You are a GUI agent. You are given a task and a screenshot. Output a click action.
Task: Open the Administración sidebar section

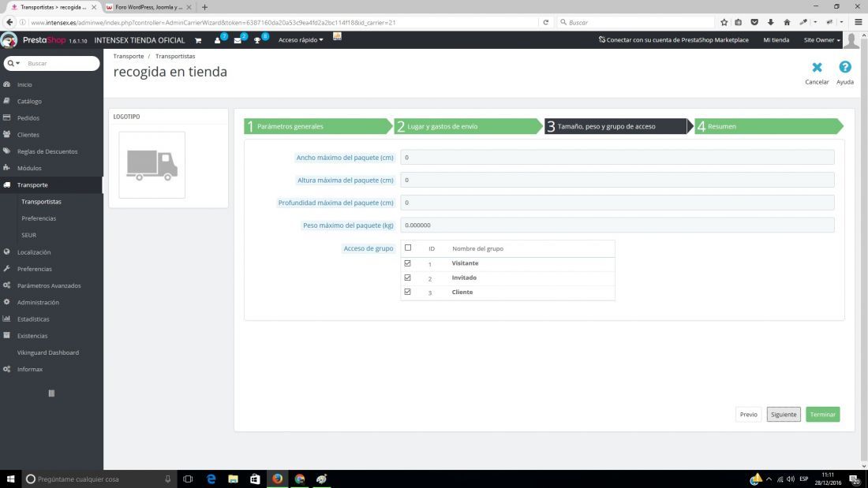click(x=38, y=303)
